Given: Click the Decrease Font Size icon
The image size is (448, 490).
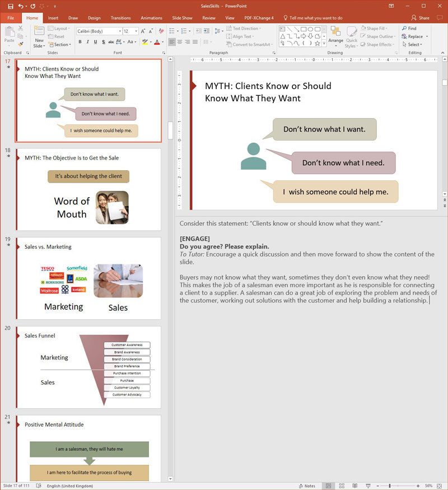Looking at the screenshot, I should point(151,31).
